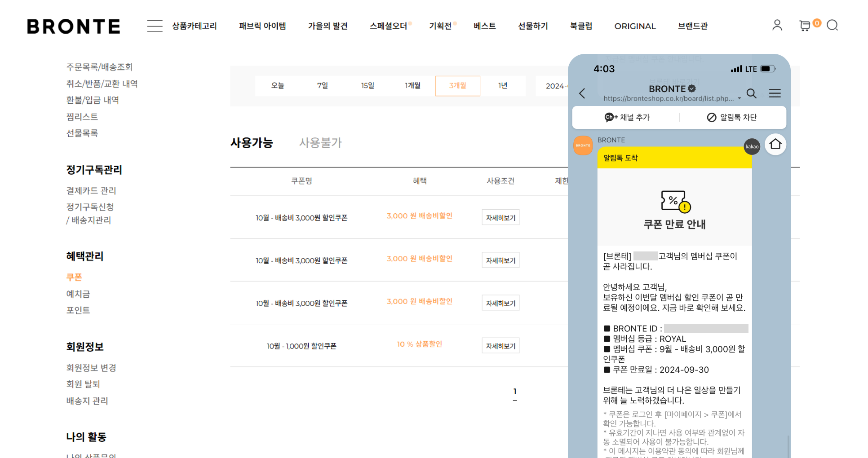The height and width of the screenshot is (458, 868).
Task: Select the 7일 period filter
Action: coord(323,86)
